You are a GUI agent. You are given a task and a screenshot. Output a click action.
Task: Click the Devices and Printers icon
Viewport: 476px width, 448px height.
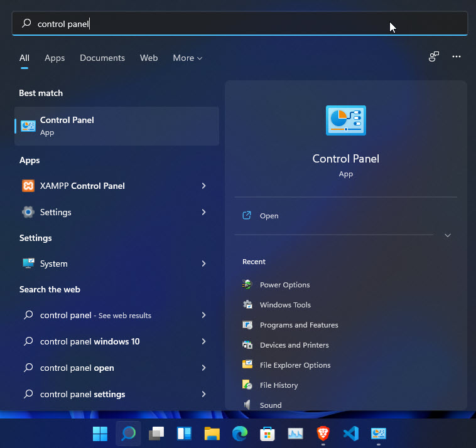click(x=247, y=345)
